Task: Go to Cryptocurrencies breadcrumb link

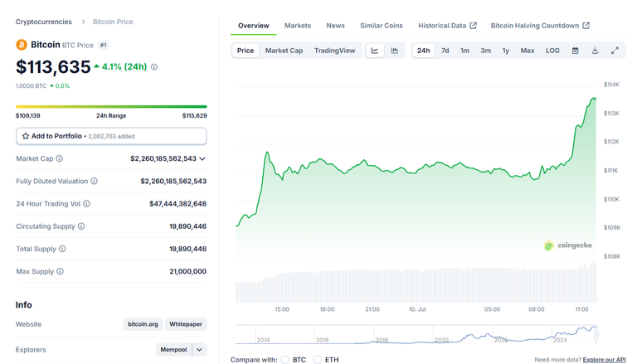Action: click(43, 22)
